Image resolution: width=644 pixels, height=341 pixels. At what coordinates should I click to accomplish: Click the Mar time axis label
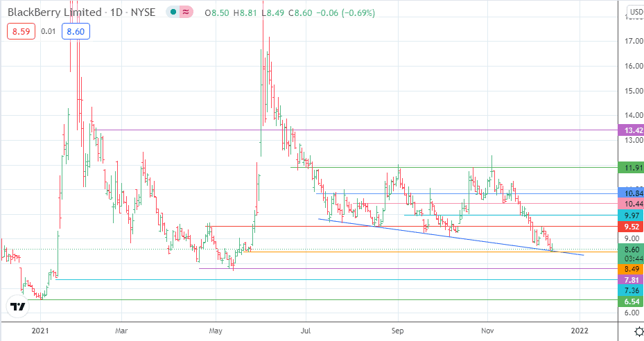tap(121, 331)
